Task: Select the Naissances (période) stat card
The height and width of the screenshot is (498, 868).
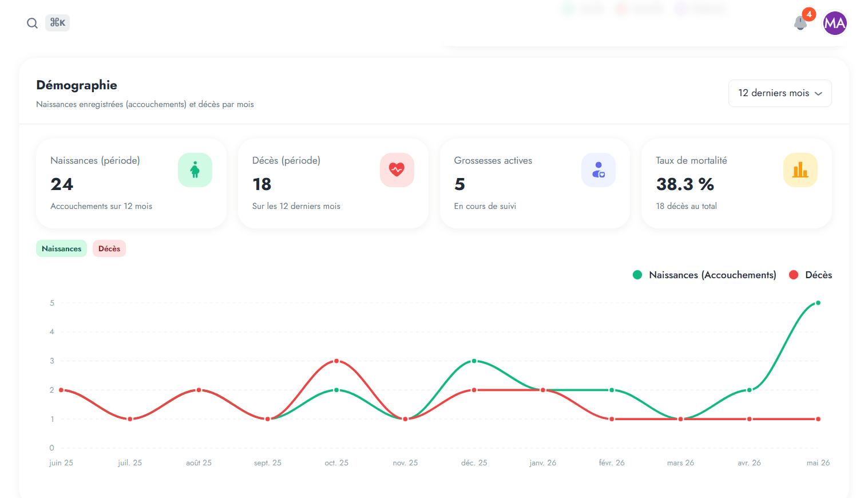Action: [x=131, y=183]
